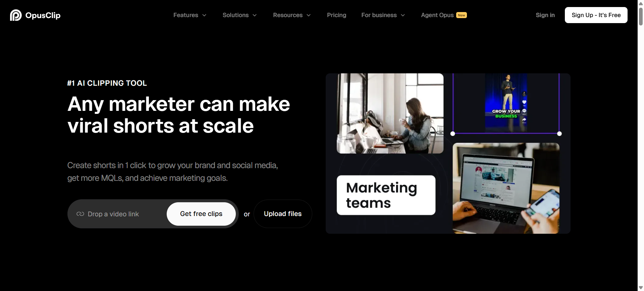Expand the Features dropdown chevron

(x=204, y=15)
